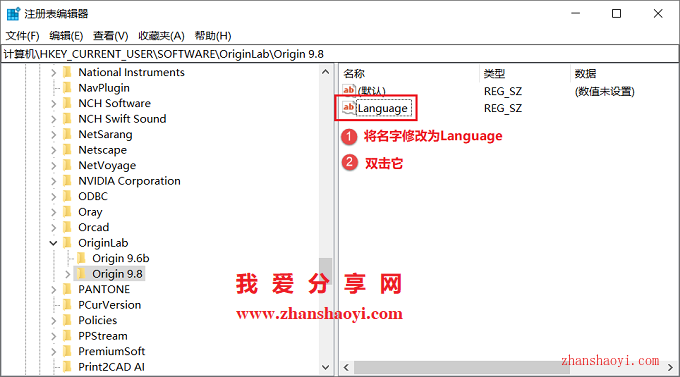This screenshot has width=680, height=377.
Task: Click the NVIDIA Corporation folder icon
Action: (67, 180)
